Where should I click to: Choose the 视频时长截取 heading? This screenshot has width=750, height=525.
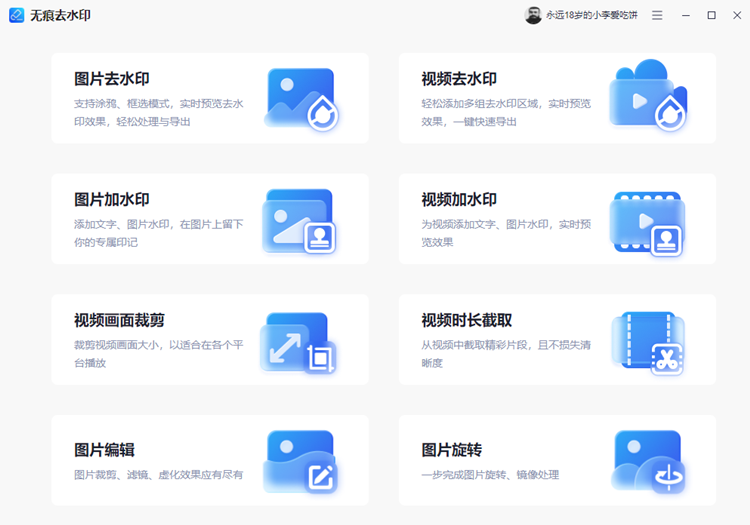pos(466,320)
